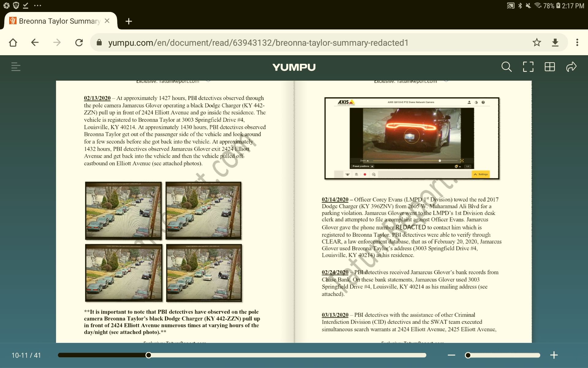Close the Breonna Taylor Summary tab
This screenshot has height=368, width=588.
(107, 21)
